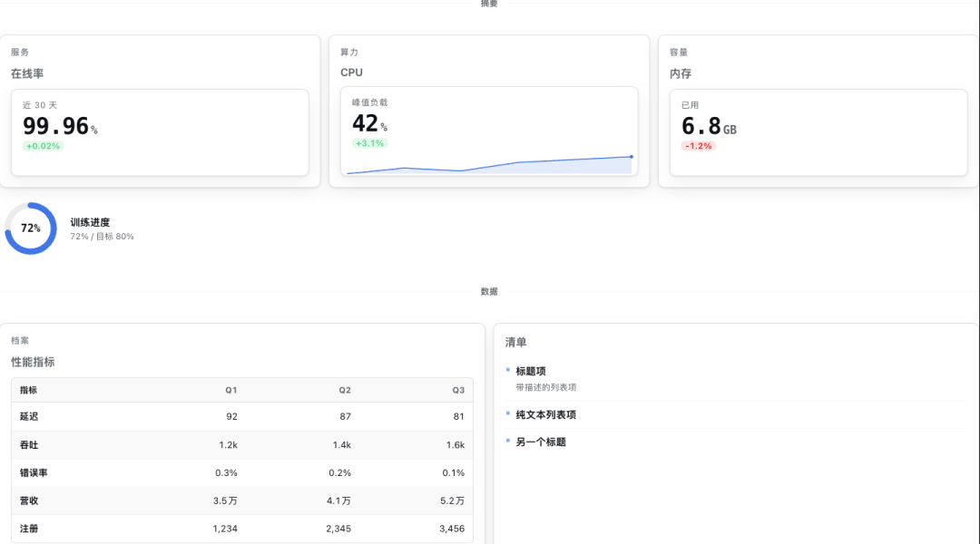Click the 吞吐 Q2 value 1.4k
The image size is (980, 544).
[342, 445]
